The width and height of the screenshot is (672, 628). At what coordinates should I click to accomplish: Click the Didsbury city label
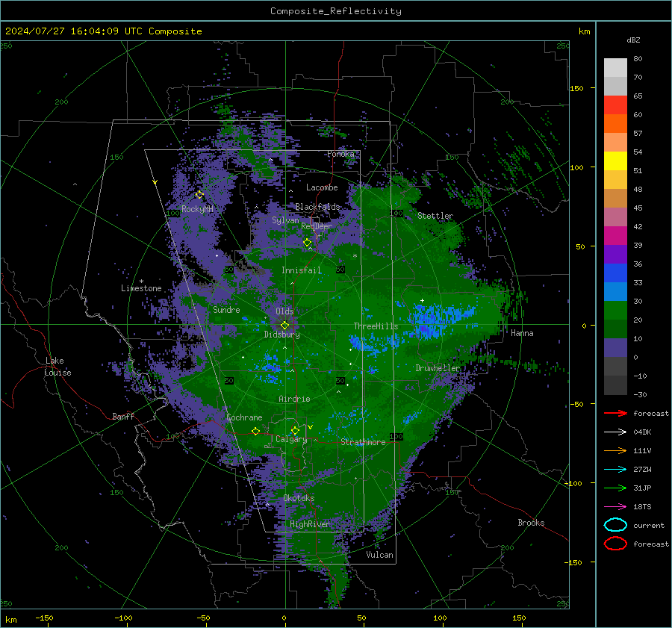(281, 335)
